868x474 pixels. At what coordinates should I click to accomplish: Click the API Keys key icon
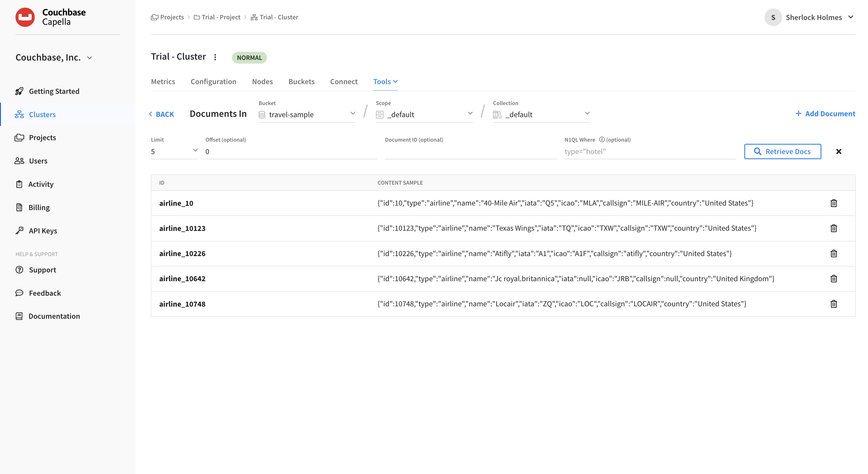(19, 231)
